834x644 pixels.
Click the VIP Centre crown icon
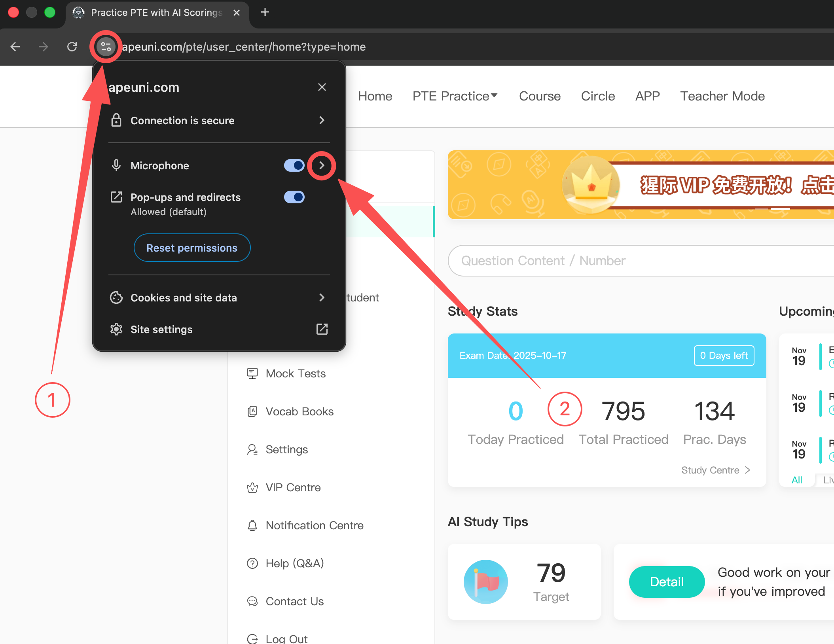252,487
